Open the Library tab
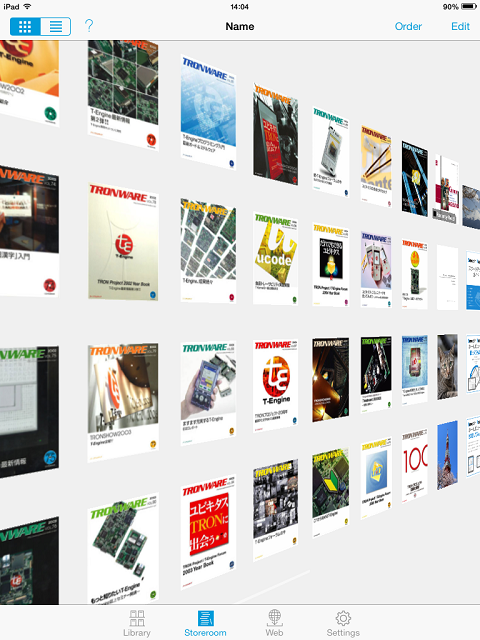 [x=137, y=623]
